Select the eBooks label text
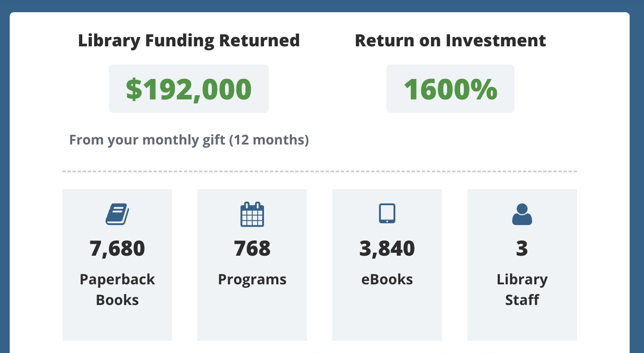This screenshot has width=644, height=353. (387, 279)
